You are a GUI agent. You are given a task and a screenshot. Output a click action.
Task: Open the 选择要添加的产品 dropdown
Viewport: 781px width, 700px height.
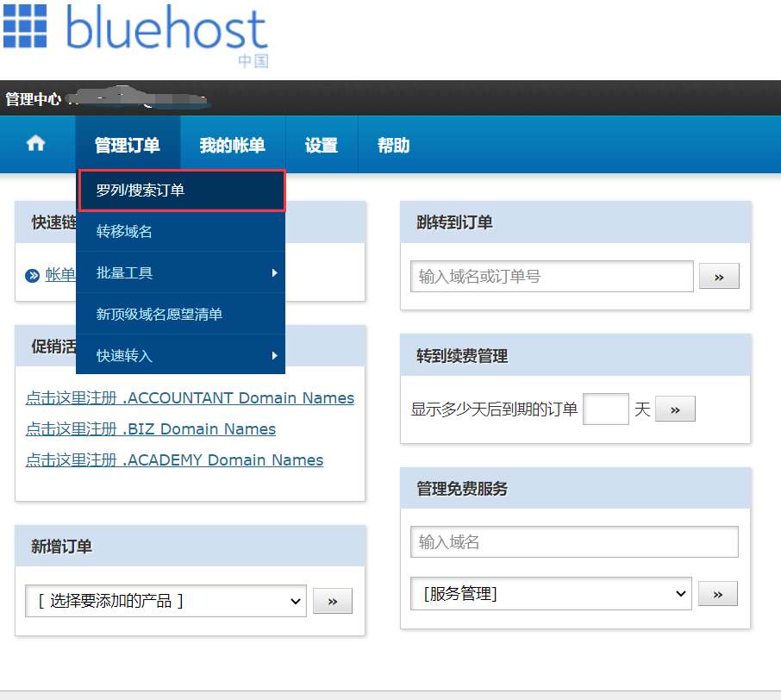tap(166, 601)
